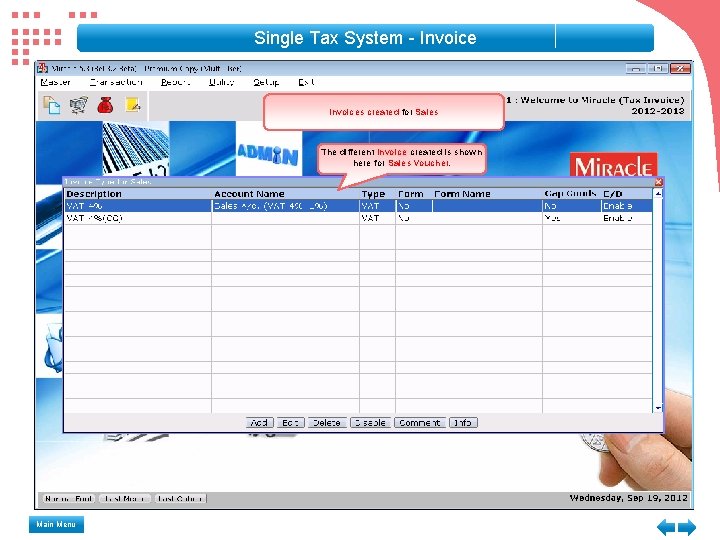The width and height of the screenshot is (720, 540).
Task: Open the Master menu
Action: [56, 82]
